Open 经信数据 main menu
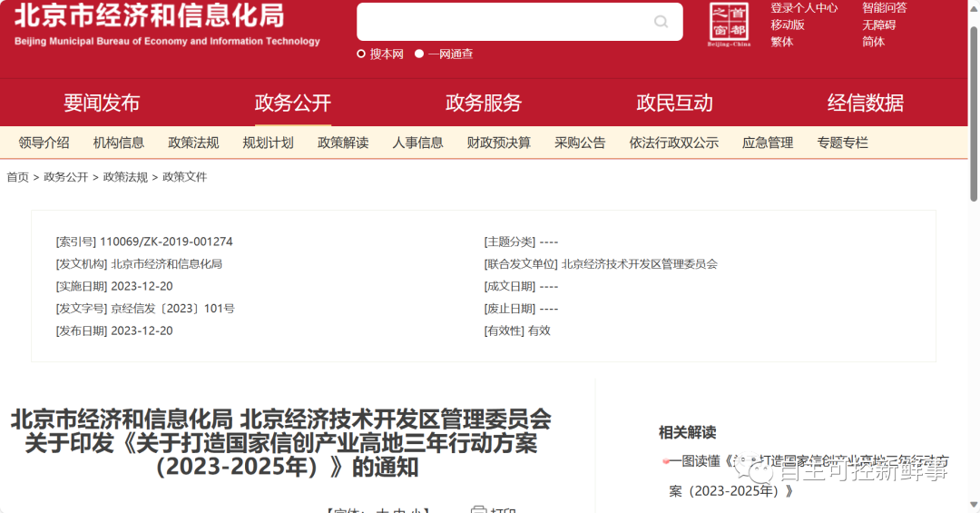 pyautogui.click(x=866, y=103)
